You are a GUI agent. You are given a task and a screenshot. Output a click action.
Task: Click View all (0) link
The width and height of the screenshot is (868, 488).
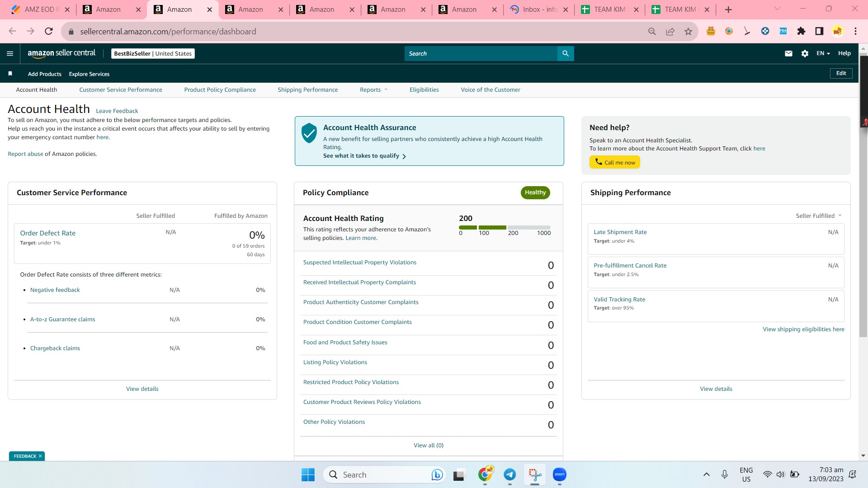coord(429,445)
